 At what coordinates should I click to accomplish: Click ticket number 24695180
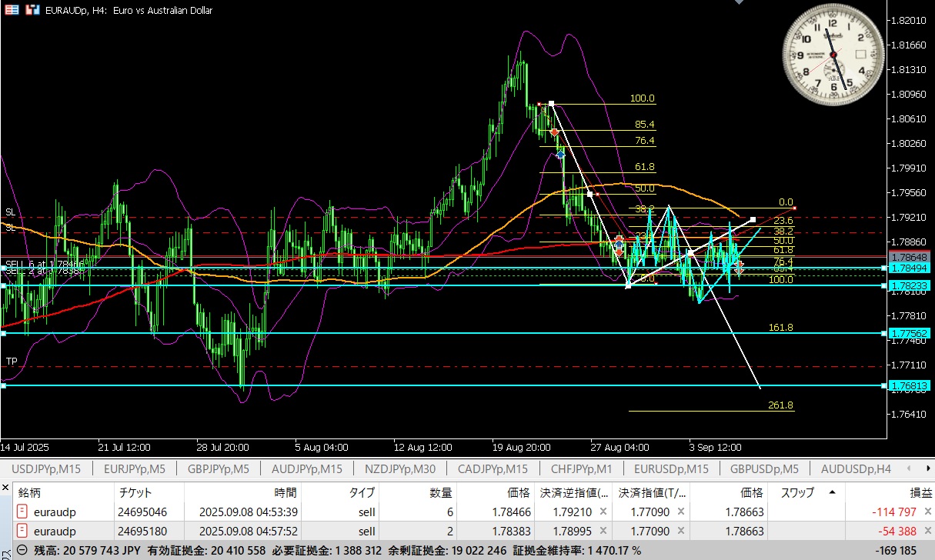142,532
